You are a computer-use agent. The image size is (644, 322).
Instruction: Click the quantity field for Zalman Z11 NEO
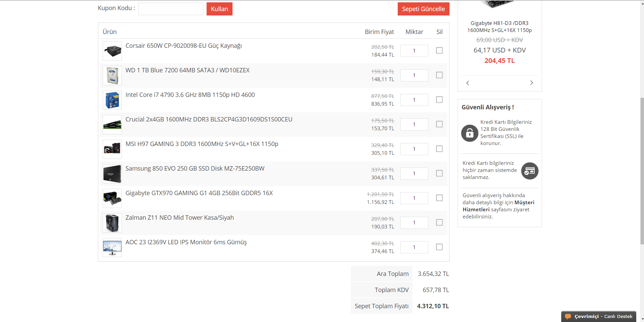(x=414, y=223)
